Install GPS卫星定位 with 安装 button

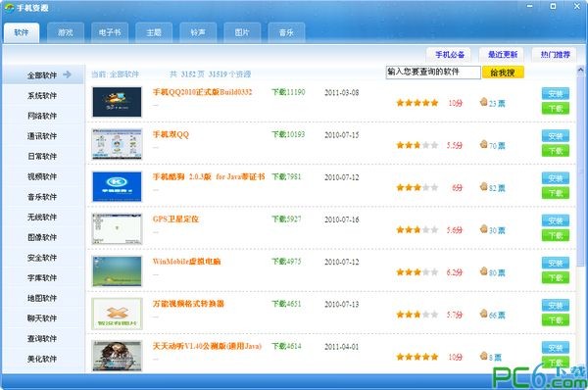pos(556,220)
